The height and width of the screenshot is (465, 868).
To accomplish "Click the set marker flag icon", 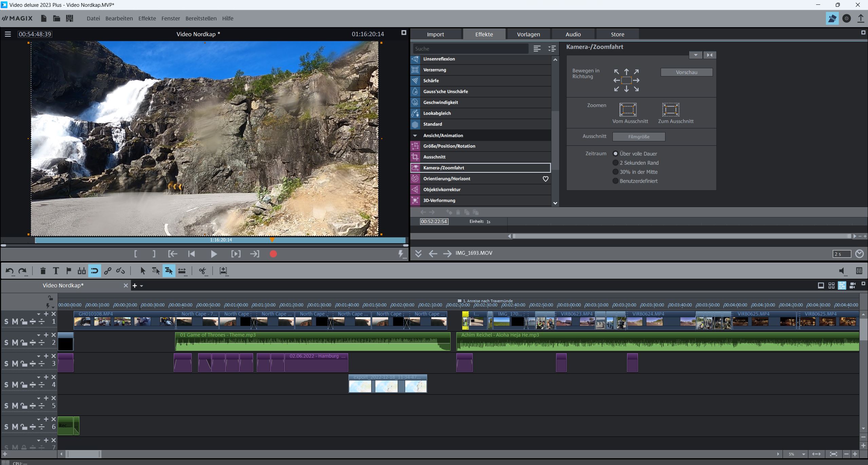I will point(69,271).
